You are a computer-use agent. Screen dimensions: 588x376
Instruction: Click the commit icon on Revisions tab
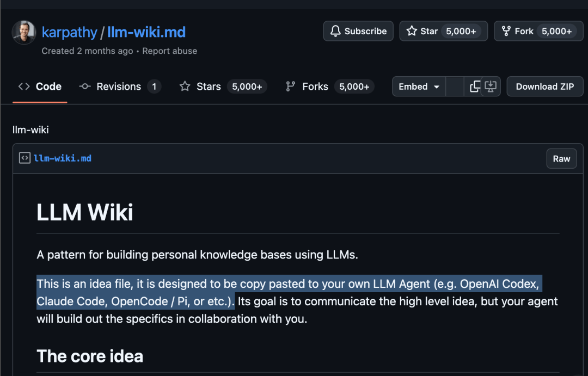[x=85, y=87]
